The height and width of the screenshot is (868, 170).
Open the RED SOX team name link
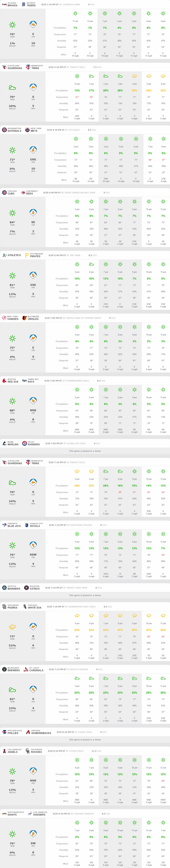click(x=13, y=381)
